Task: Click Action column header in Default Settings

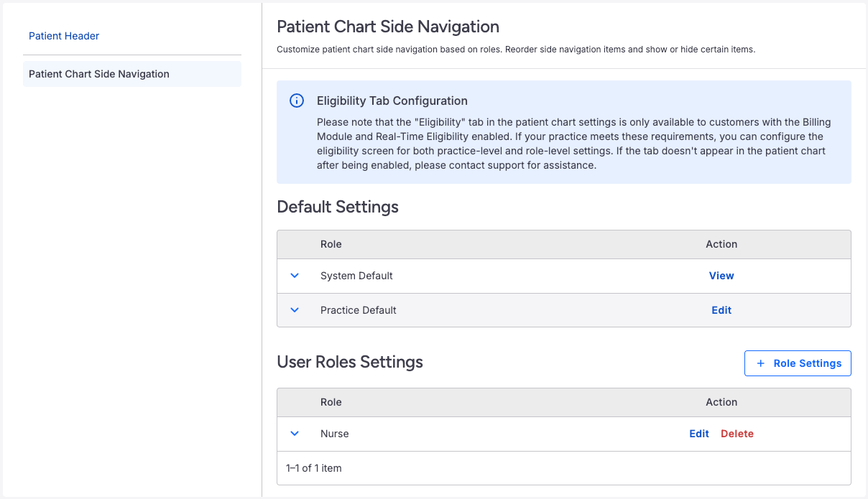Action: [721, 244]
